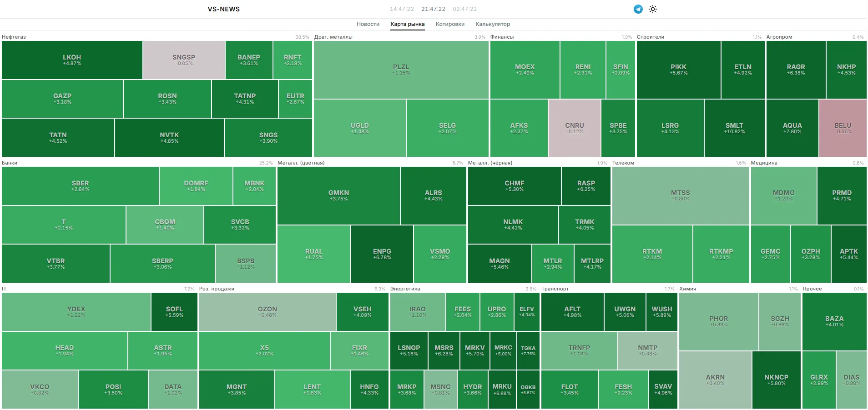Select the 14:47:22 timestamp

[x=402, y=9]
